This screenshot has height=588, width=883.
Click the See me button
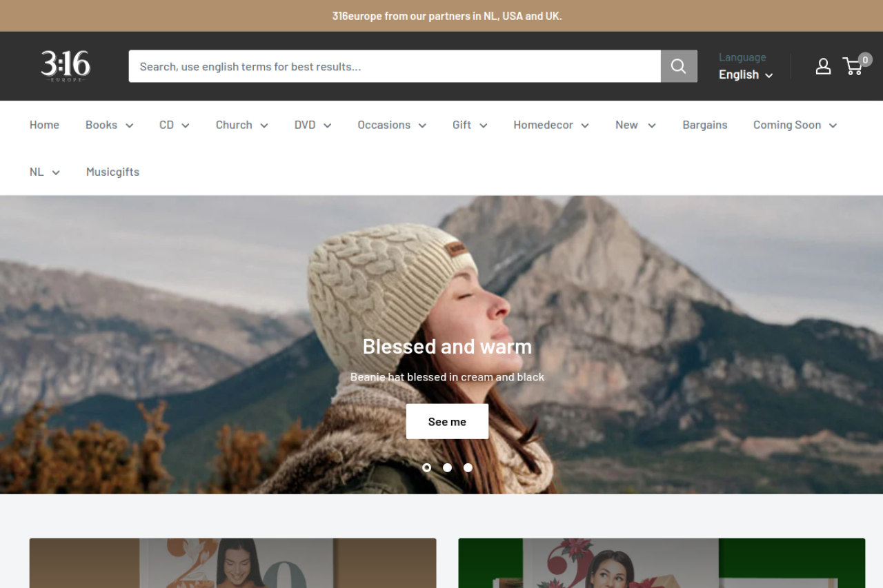447,421
